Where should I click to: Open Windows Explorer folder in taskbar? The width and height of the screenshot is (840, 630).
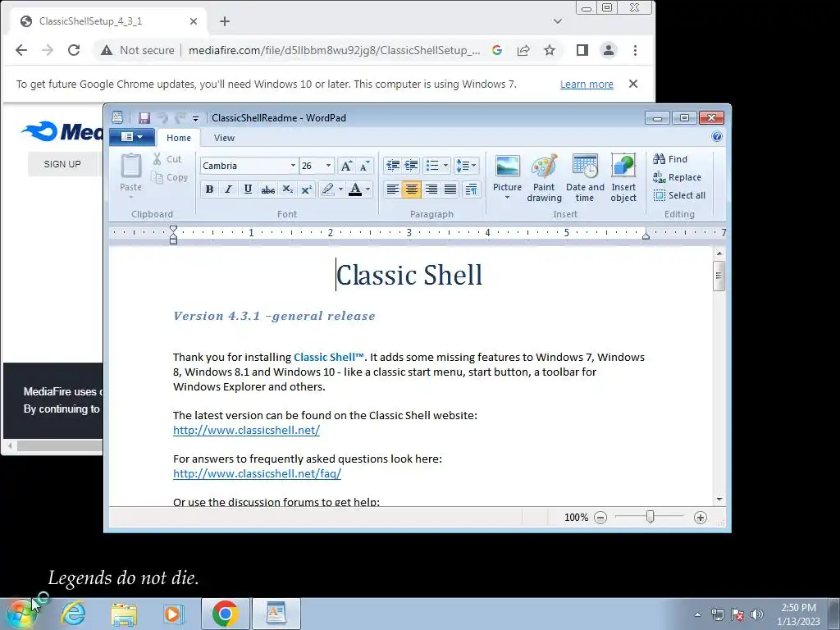(x=124, y=614)
